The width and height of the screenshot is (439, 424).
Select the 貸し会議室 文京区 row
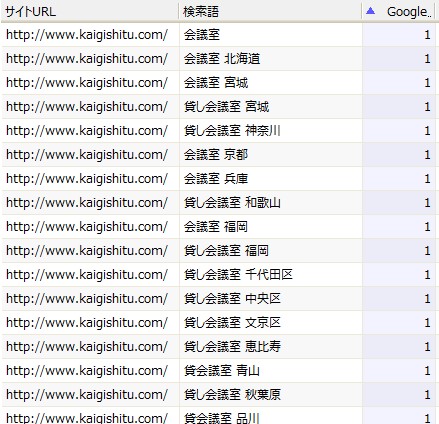coord(218,323)
